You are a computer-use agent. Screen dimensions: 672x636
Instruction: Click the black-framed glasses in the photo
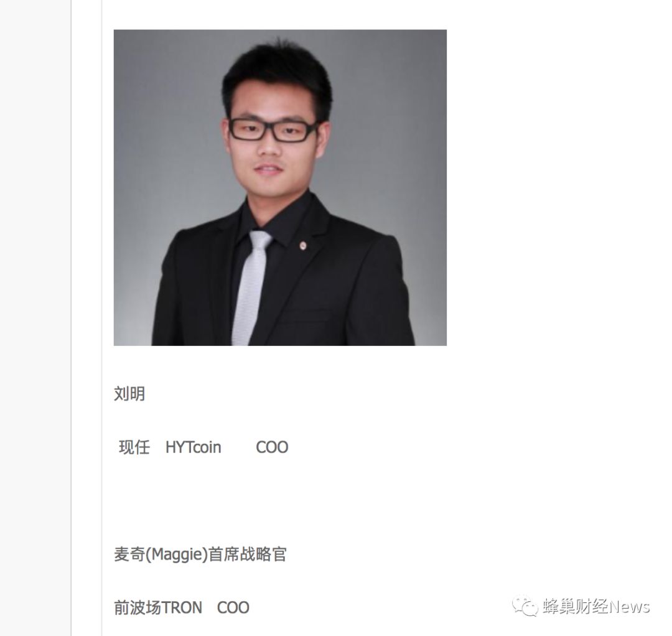[x=273, y=130]
